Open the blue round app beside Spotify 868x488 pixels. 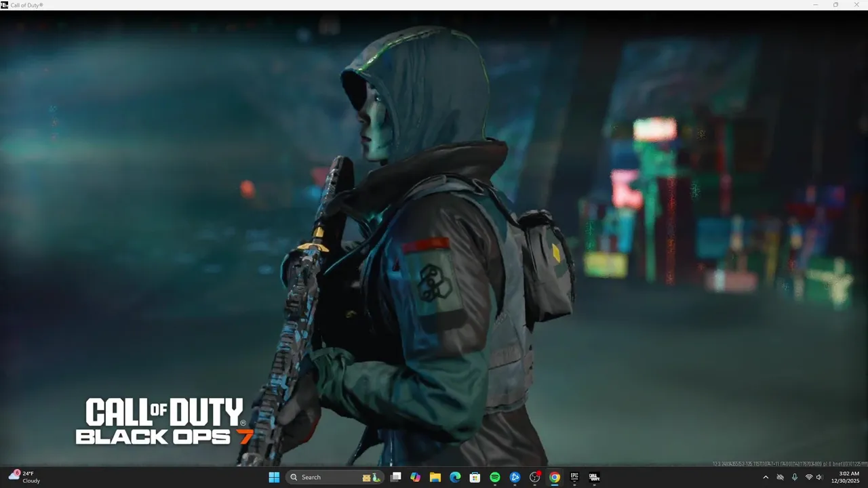pyautogui.click(x=515, y=477)
